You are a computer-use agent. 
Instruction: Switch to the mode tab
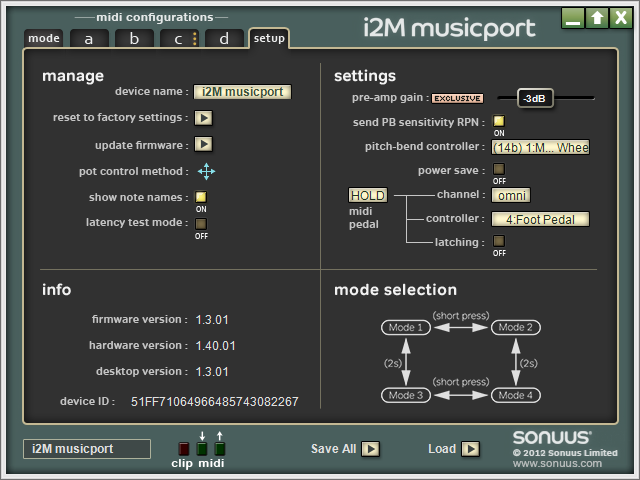click(44, 38)
